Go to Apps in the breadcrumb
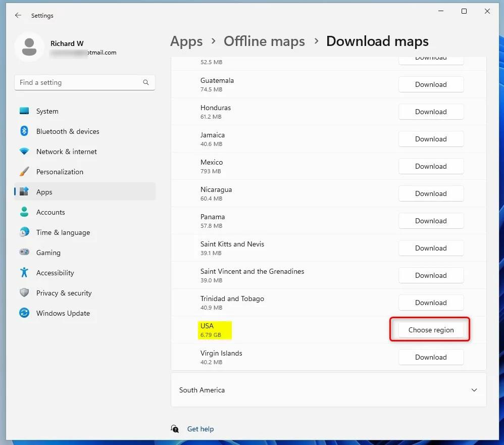This screenshot has height=445, width=504. (186, 41)
